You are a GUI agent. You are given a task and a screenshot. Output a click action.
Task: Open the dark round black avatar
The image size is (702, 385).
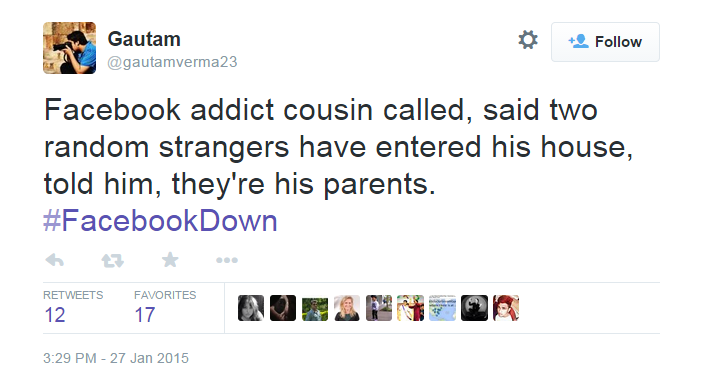pyautogui.click(x=474, y=308)
